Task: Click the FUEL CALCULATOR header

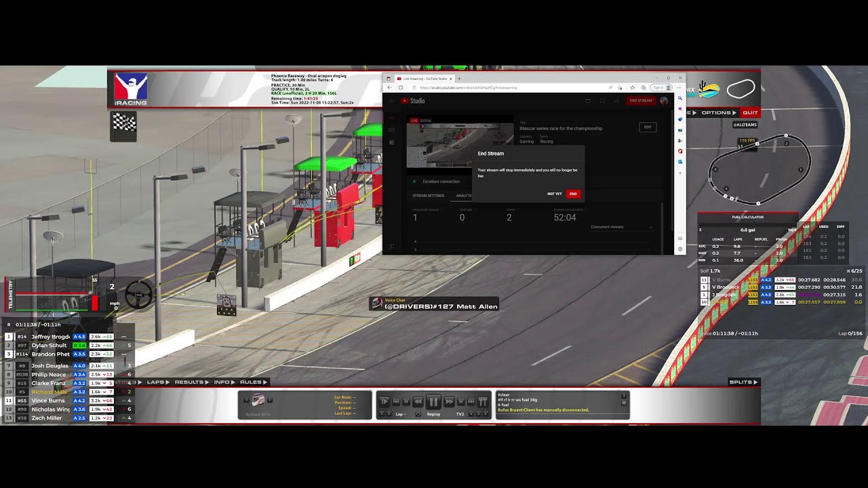Action: pos(748,217)
